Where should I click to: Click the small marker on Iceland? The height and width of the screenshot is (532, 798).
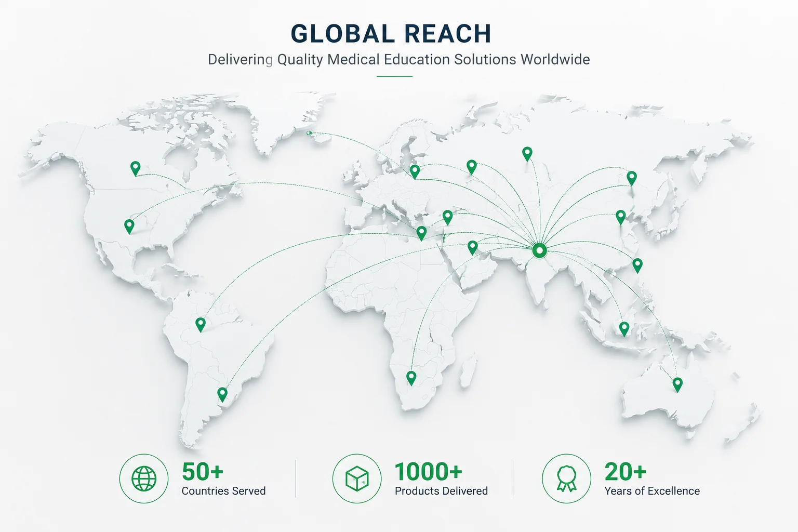(309, 133)
